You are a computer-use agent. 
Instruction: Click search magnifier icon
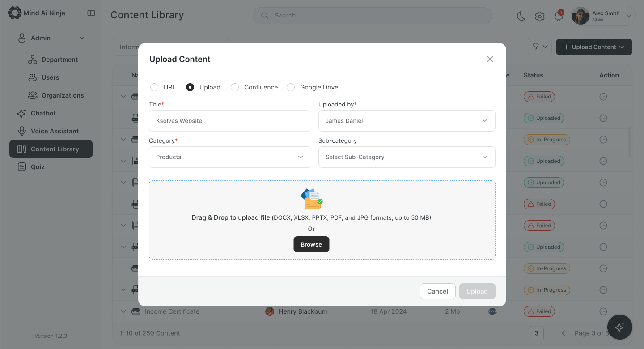click(265, 15)
